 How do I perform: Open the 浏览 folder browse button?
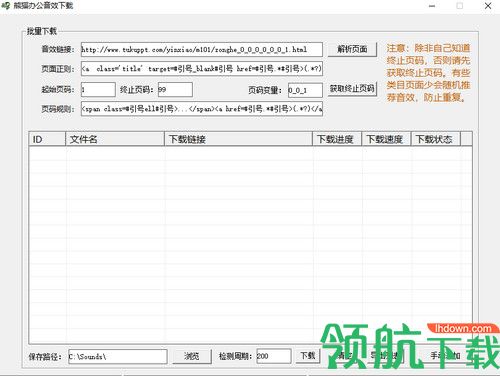[192, 356]
